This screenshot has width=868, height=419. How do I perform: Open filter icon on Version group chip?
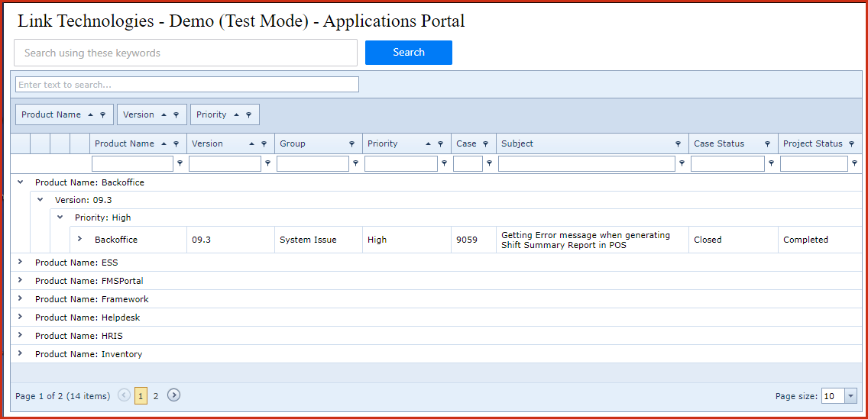click(176, 115)
